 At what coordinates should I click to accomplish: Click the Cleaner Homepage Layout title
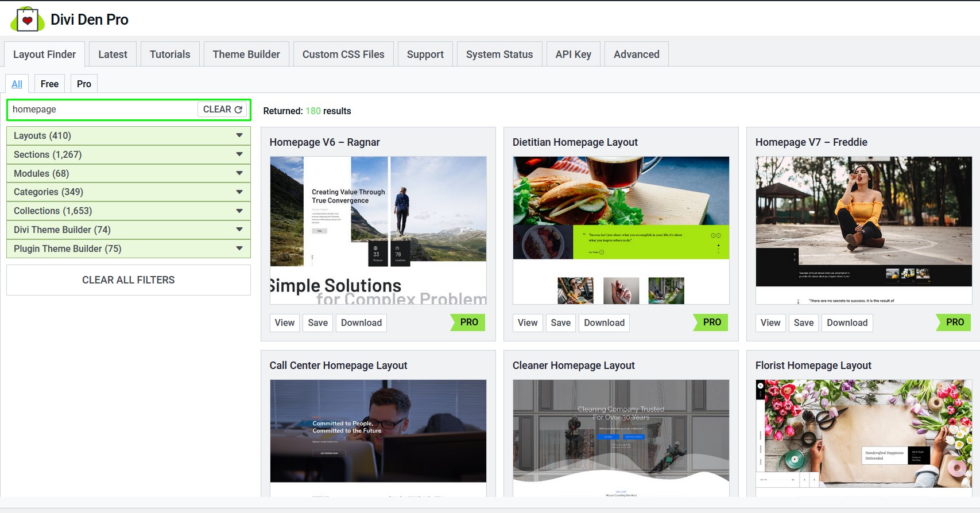tap(574, 366)
